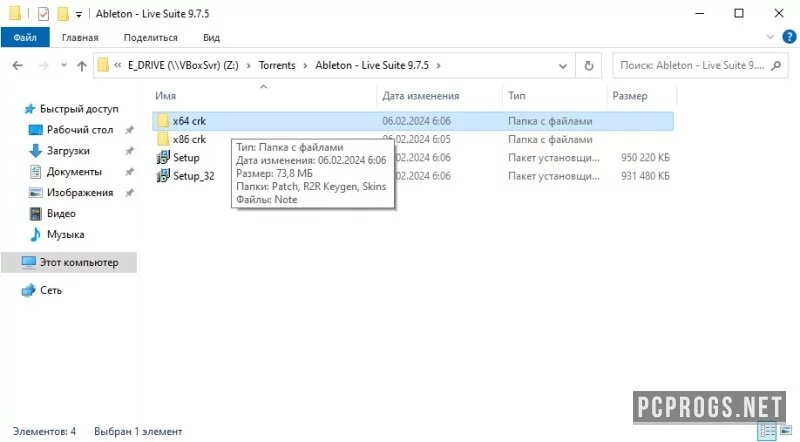800x442 pixels.
Task: Select the x86 crk folder icon
Action: tap(163, 139)
